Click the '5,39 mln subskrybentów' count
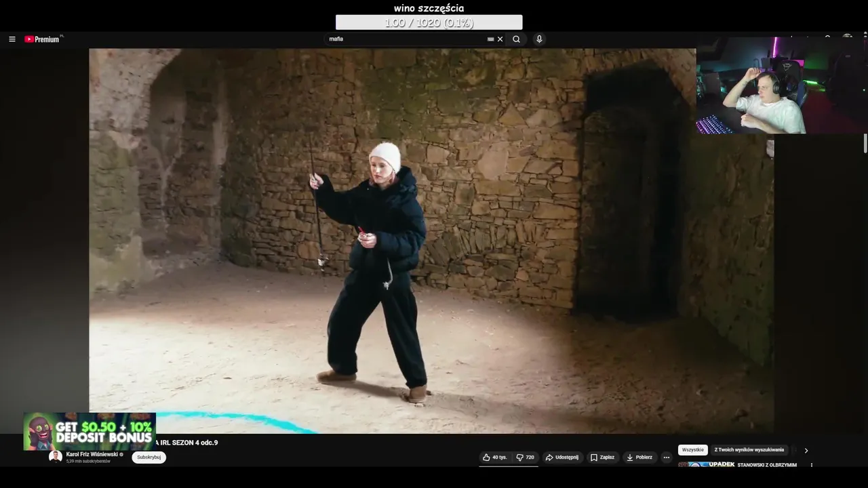Screen dimensions: 868x488 (88, 462)
